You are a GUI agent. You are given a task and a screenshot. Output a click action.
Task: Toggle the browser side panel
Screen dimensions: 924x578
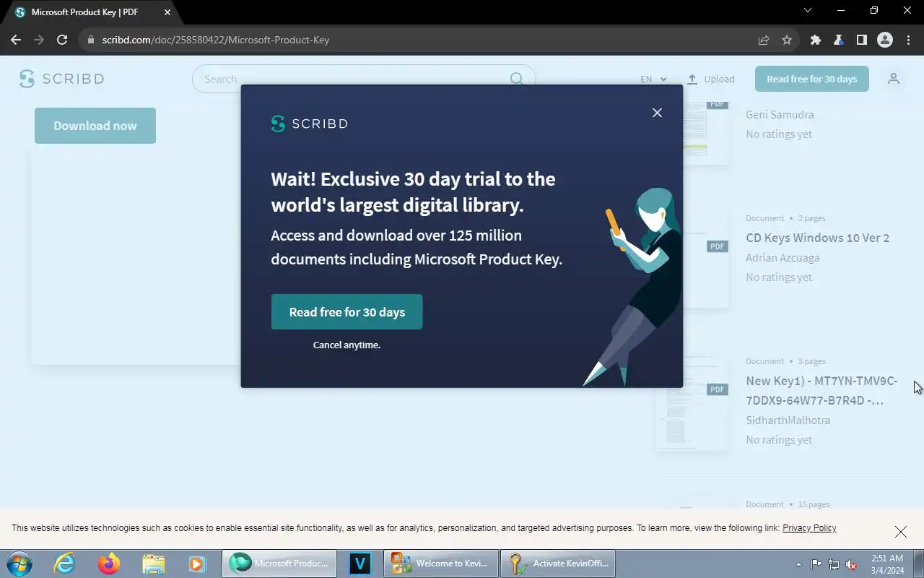pyautogui.click(x=861, y=40)
